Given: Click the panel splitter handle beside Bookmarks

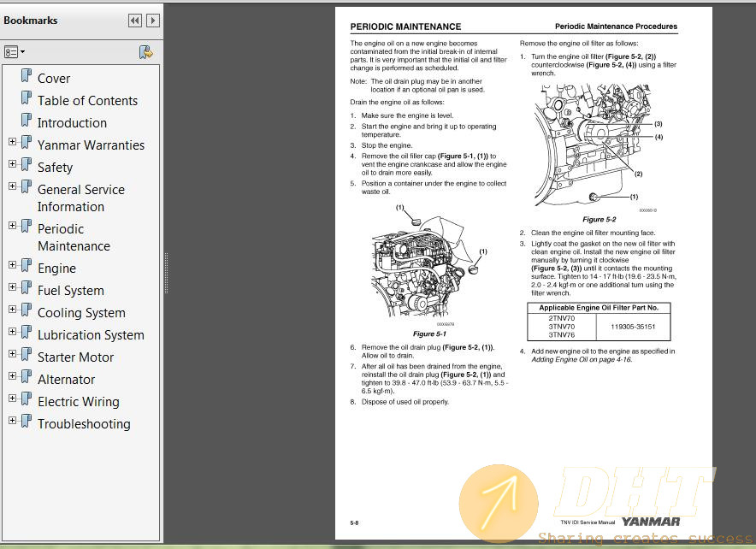Looking at the screenshot, I should coord(167,274).
